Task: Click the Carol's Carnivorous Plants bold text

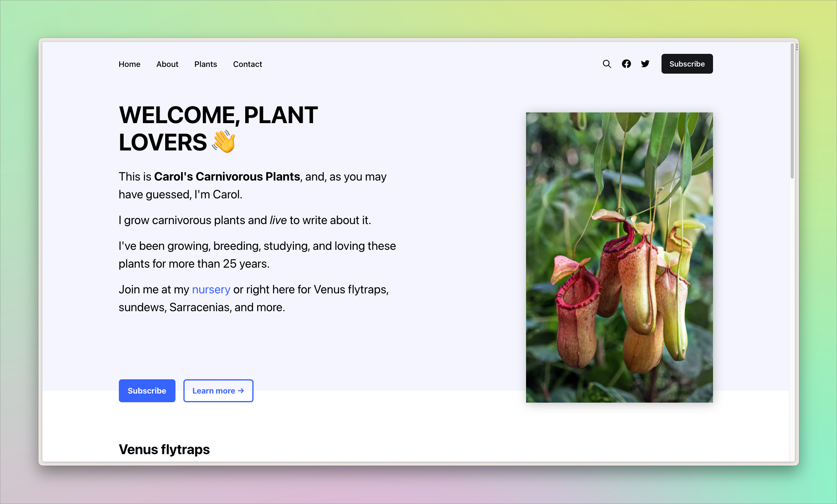Action: point(227,177)
